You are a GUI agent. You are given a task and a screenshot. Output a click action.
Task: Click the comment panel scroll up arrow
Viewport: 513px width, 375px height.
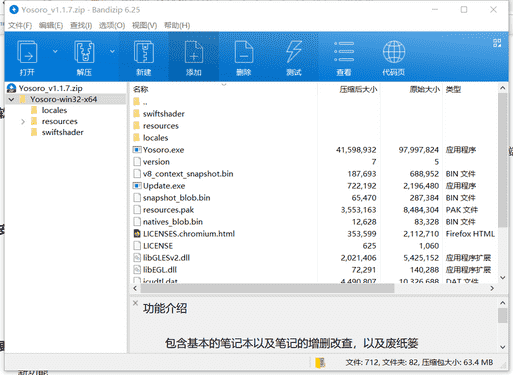click(x=502, y=303)
